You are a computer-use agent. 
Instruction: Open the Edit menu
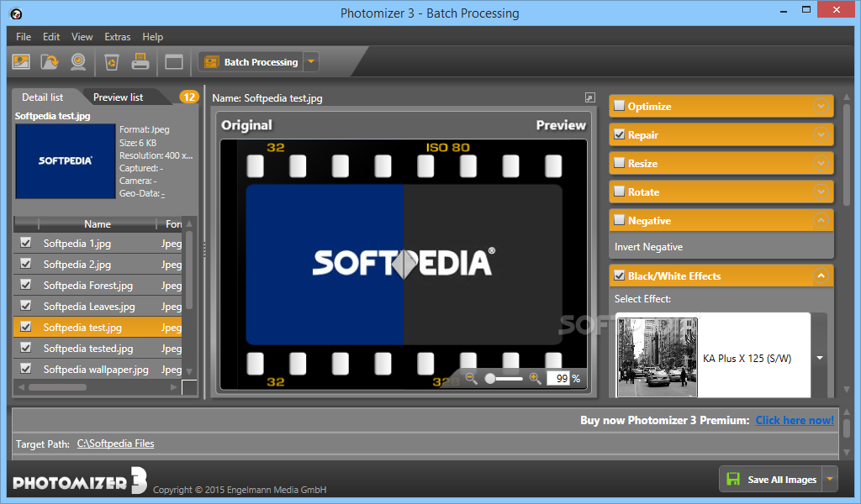coord(51,37)
